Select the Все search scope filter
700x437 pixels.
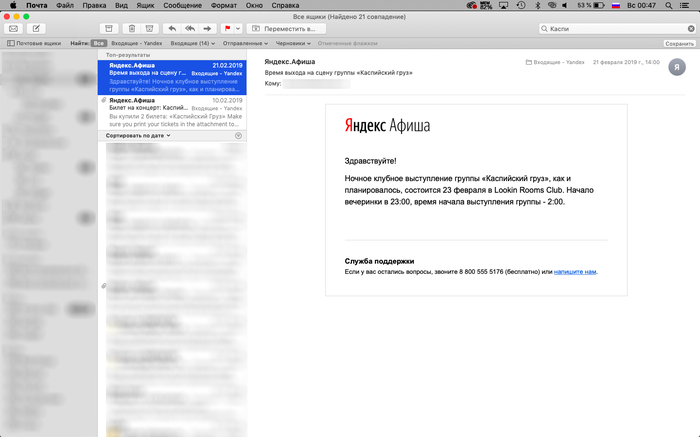(98, 44)
